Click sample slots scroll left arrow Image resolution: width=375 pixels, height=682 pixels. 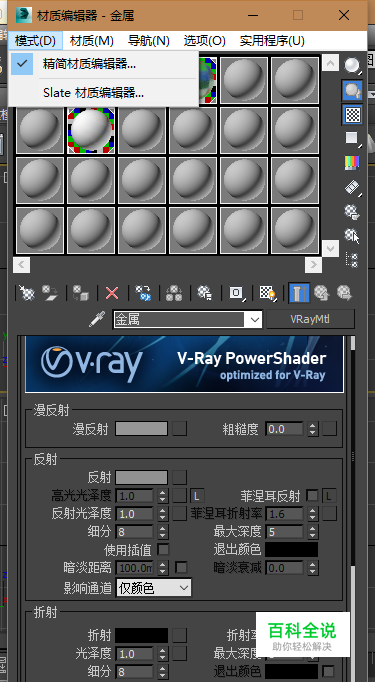pyautogui.click(x=22, y=264)
